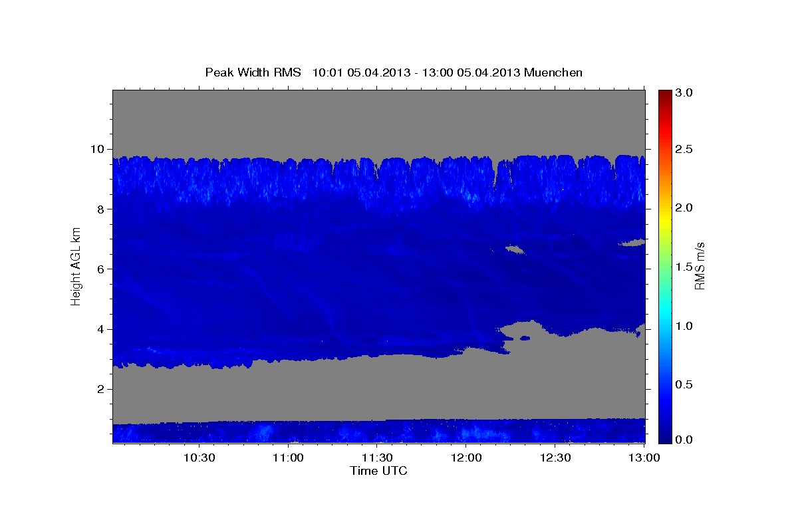Click the colorbar value 0.0
Screen dimensions: 798x532
pos(685,440)
